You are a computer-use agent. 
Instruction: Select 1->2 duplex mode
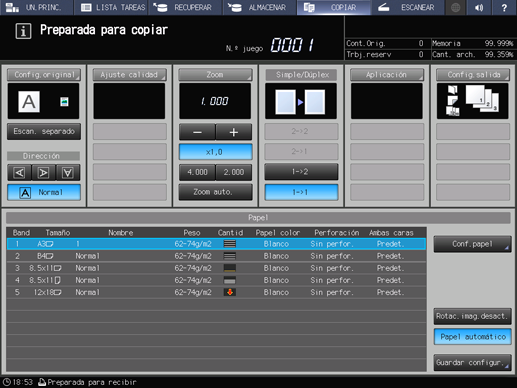tap(301, 172)
